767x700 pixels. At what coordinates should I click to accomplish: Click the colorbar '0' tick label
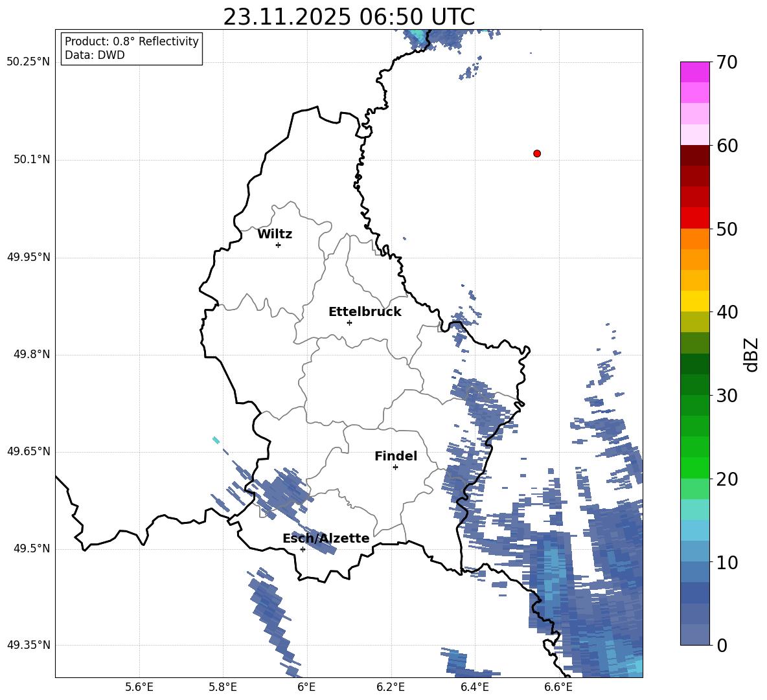click(x=722, y=645)
